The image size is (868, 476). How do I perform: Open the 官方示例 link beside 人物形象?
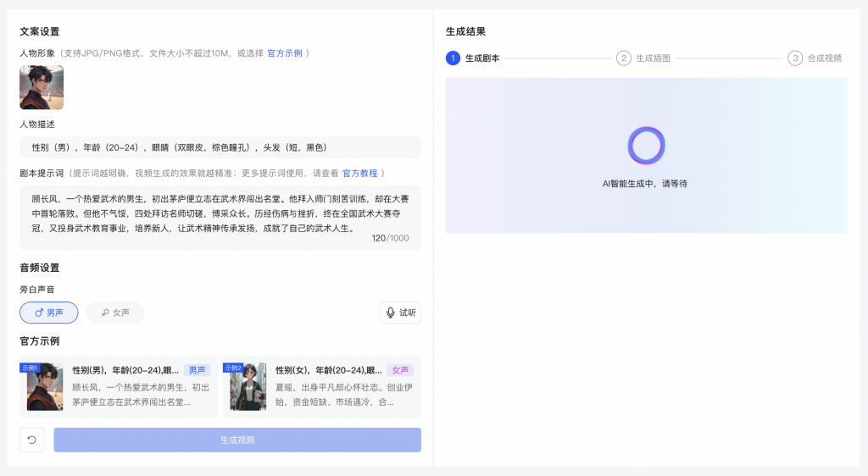click(285, 53)
